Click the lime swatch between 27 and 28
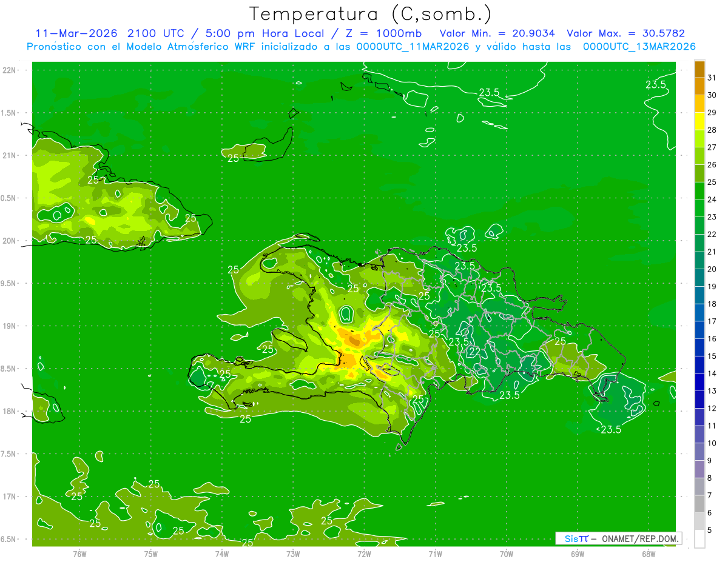 [699, 139]
